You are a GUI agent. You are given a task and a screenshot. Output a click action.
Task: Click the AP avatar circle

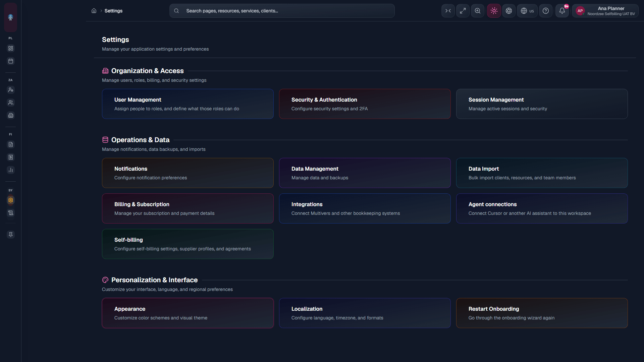[x=580, y=11]
